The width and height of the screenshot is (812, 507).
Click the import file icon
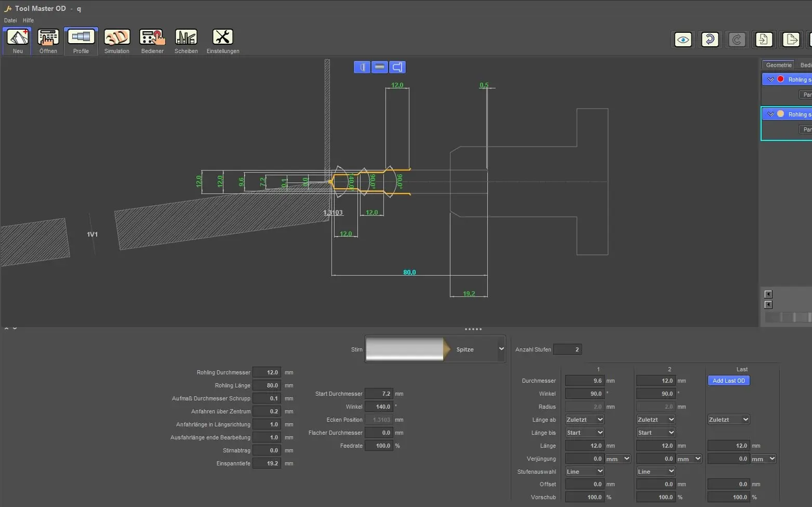click(x=764, y=40)
